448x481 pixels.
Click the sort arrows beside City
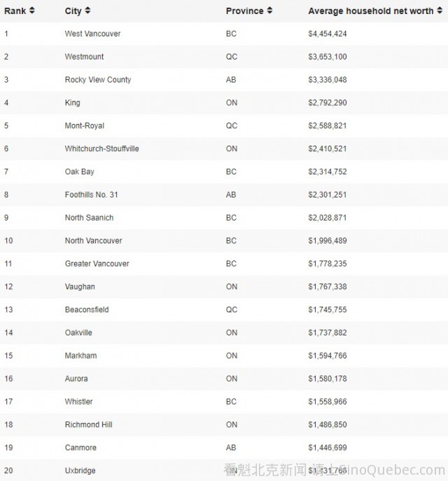(87, 11)
